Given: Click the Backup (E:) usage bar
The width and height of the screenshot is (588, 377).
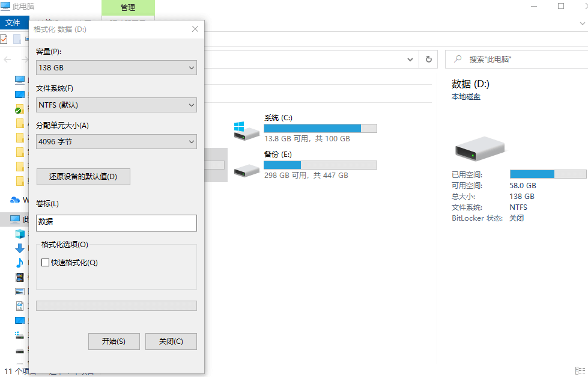Looking at the screenshot, I should click(x=320, y=165).
